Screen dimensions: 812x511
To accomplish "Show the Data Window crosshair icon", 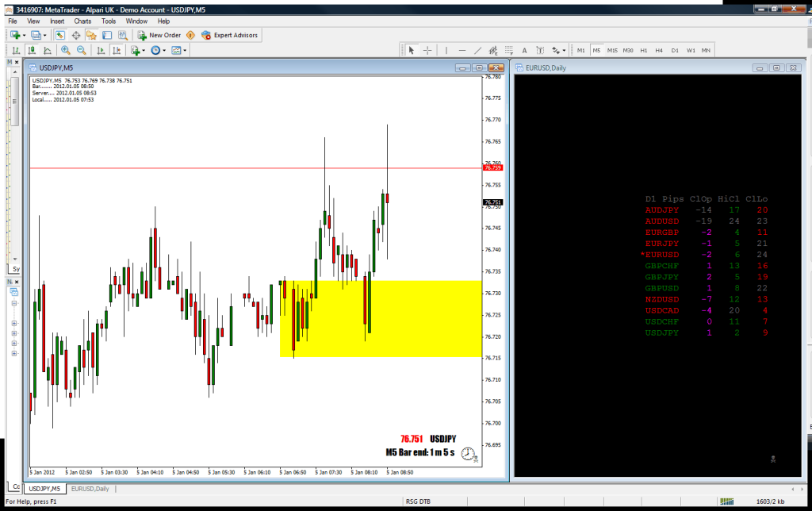I will [76, 35].
